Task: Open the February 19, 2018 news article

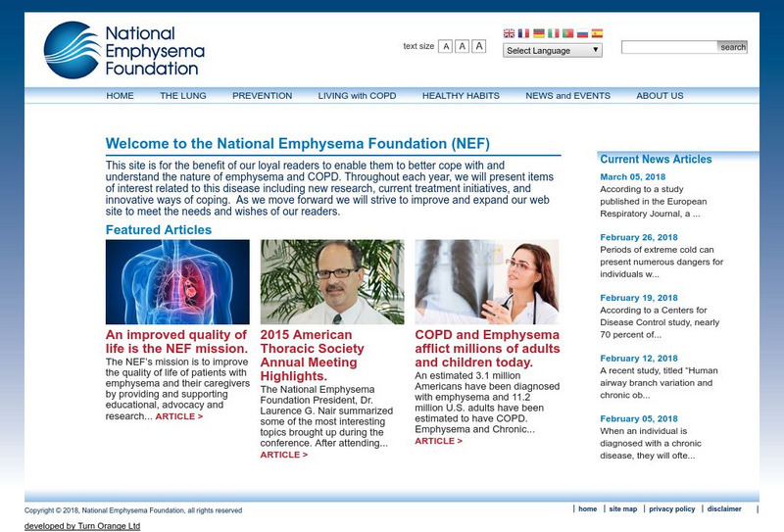Action: tap(639, 298)
